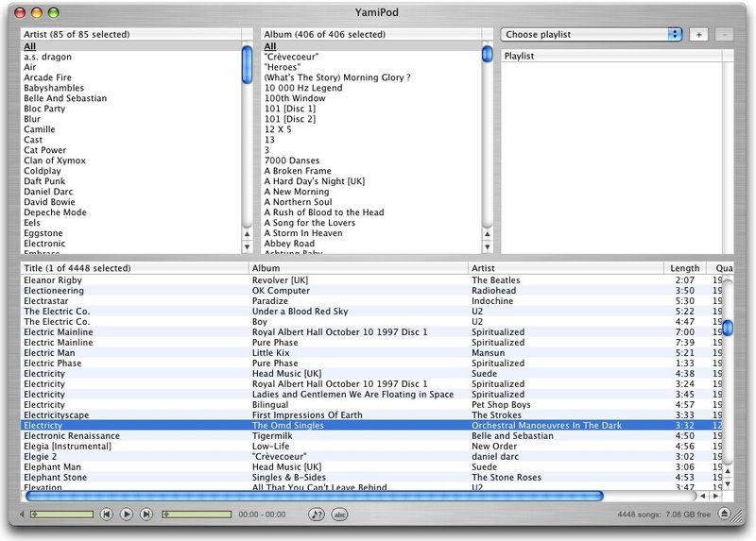Click the minus remove playlist button

coord(724,35)
